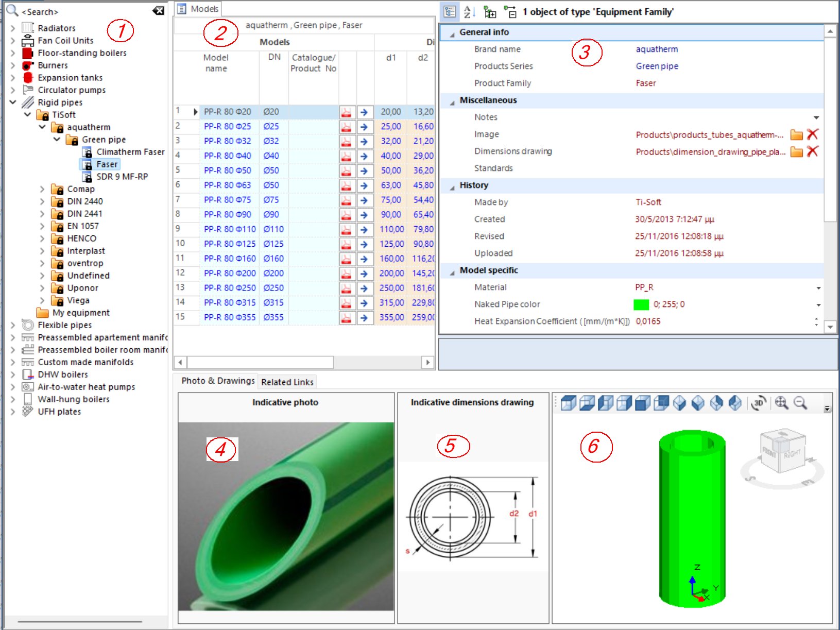Remove the Dimensions drawing with red X
The height and width of the screenshot is (630, 840).
813,151
